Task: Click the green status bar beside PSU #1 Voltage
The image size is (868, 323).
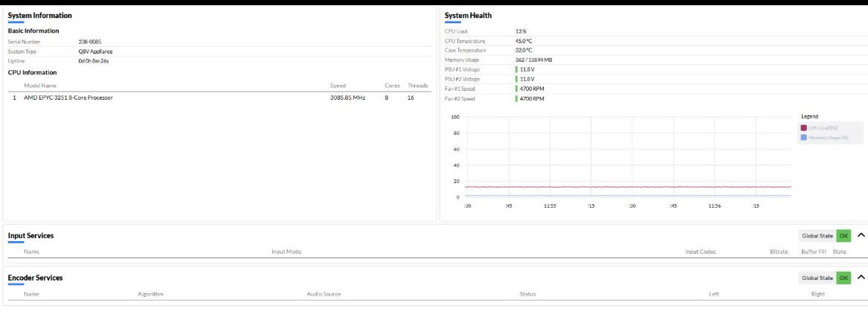Action: pos(516,70)
